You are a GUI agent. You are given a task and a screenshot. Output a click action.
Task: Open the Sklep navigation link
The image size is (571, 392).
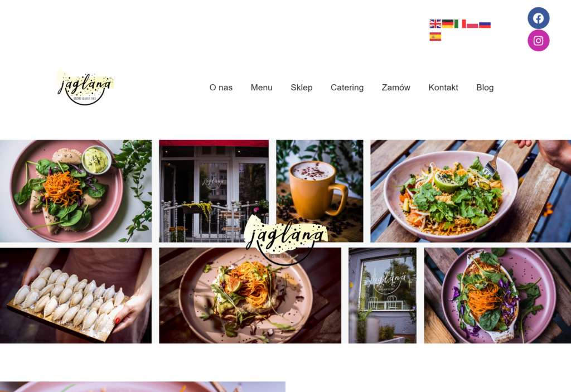click(302, 88)
